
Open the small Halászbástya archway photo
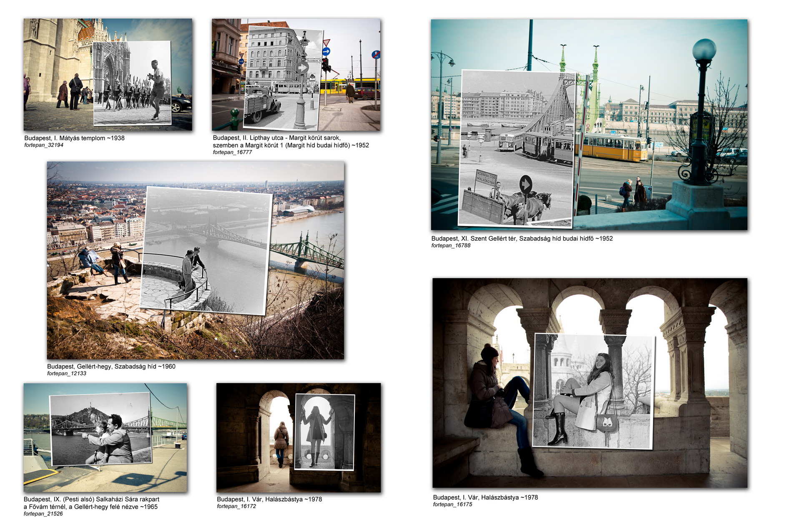pyautogui.click(x=299, y=438)
